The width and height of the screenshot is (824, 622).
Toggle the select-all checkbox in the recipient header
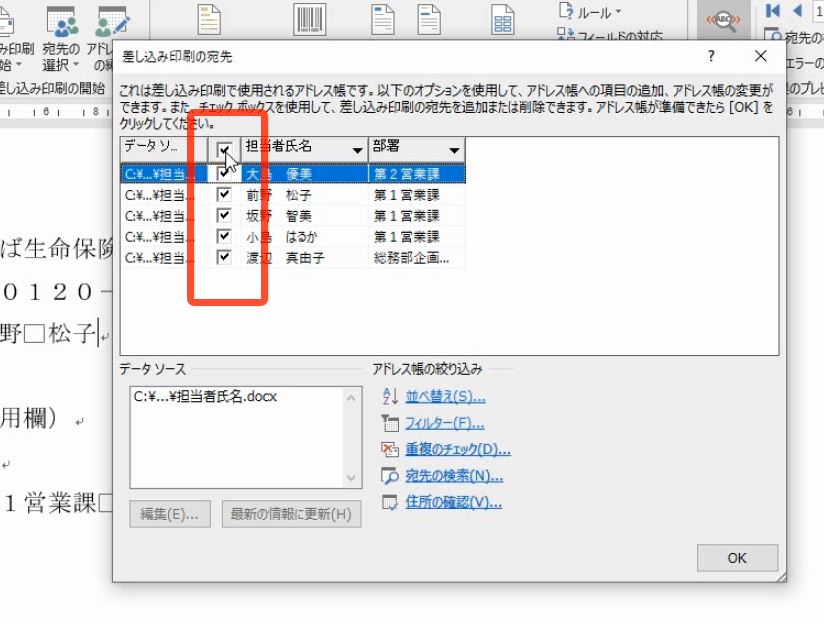(224, 148)
